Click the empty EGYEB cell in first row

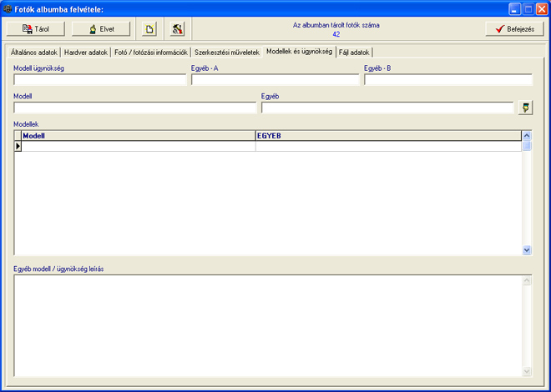(x=388, y=146)
